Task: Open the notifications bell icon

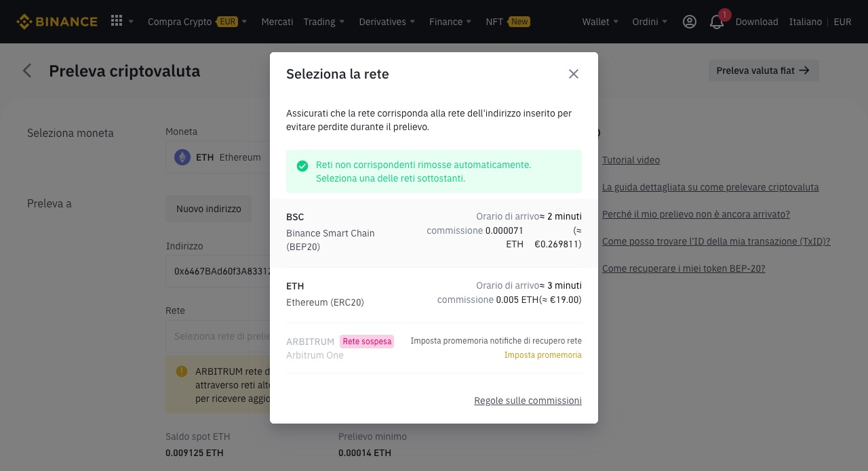Action: point(717,22)
